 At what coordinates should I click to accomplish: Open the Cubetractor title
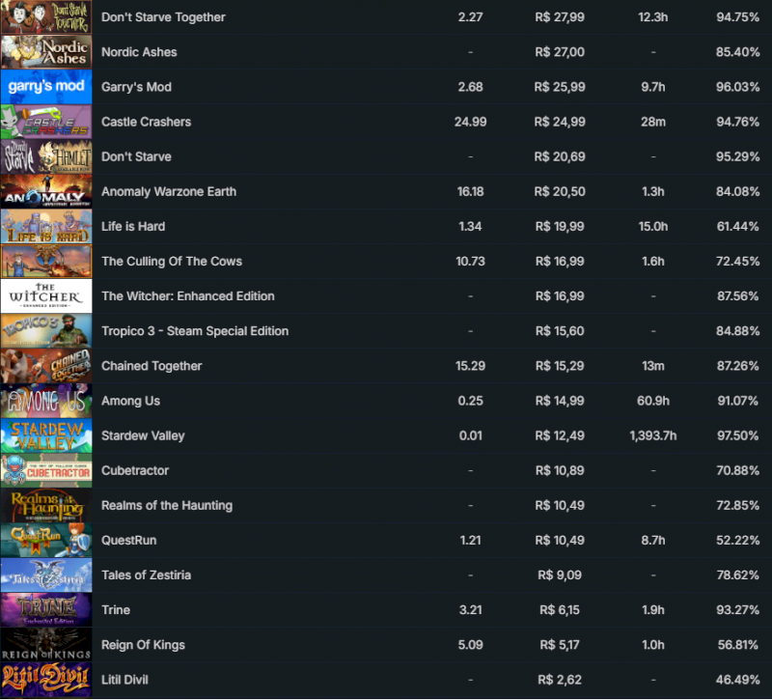click(x=135, y=470)
